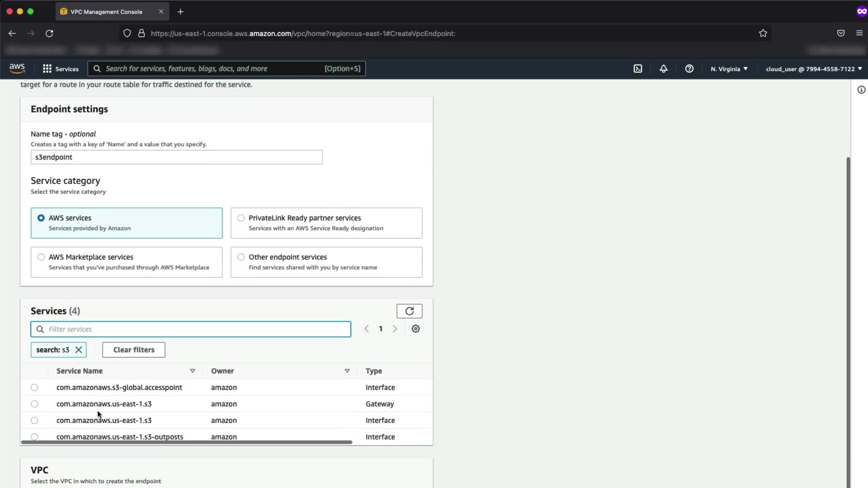Click the Clear filters button
This screenshot has width=868, height=488.
coord(133,350)
